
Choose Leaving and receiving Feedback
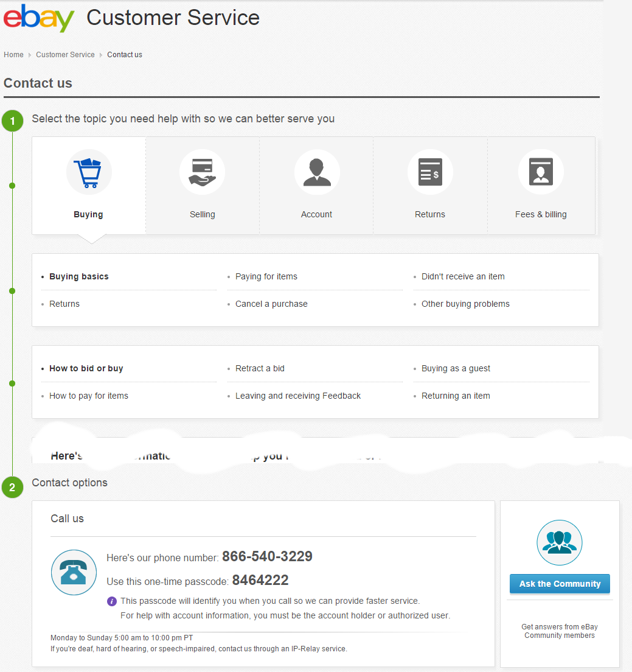[298, 396]
